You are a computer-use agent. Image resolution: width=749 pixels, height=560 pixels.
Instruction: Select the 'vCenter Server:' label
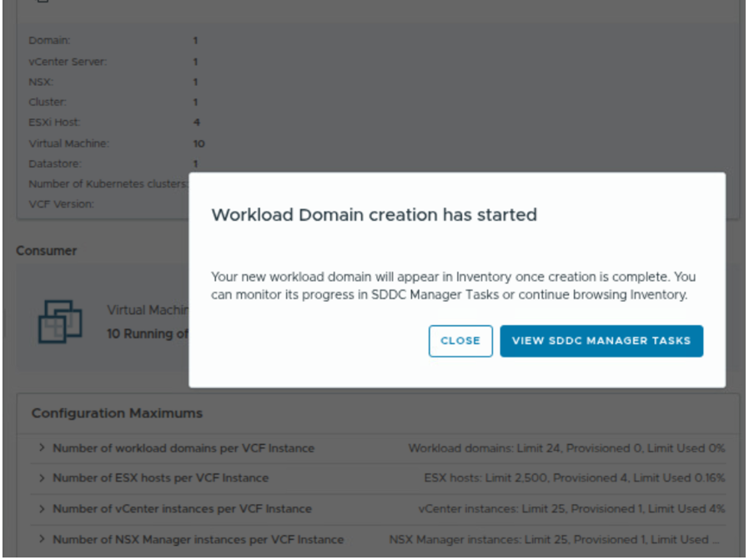pos(68,62)
